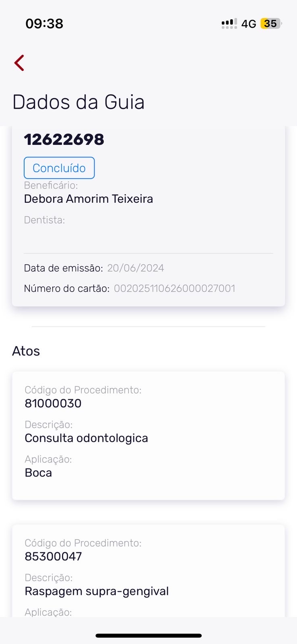Tap the red back arrow
297x644 pixels.
coord(19,63)
